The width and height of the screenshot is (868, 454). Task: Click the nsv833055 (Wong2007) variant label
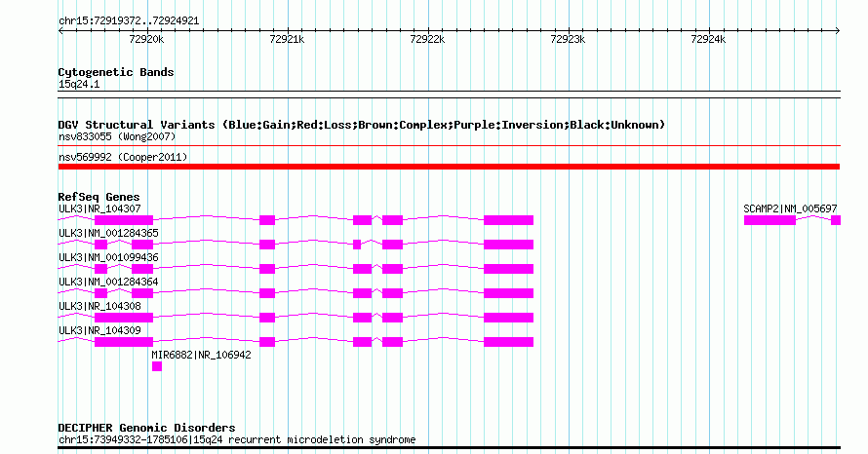(117, 136)
